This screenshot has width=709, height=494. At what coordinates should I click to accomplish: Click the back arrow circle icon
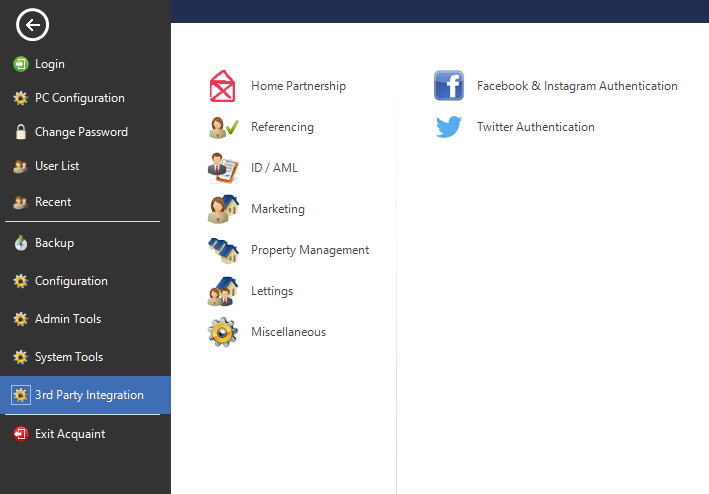[32, 25]
